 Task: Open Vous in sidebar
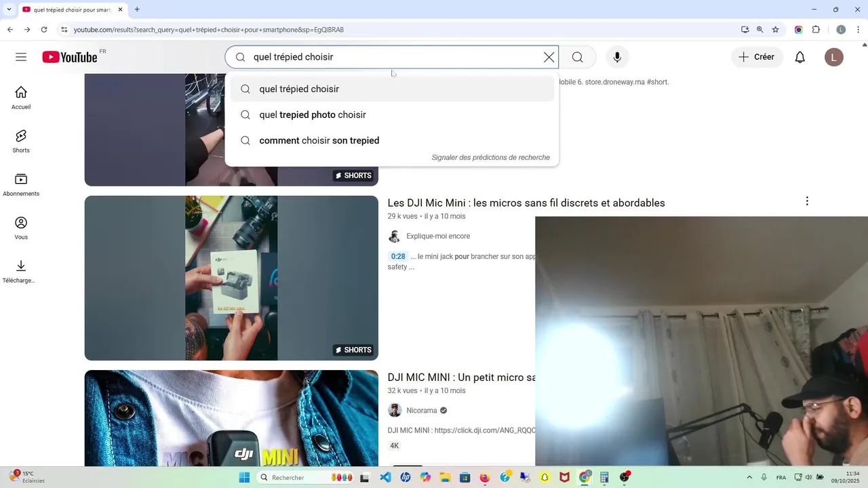21,228
